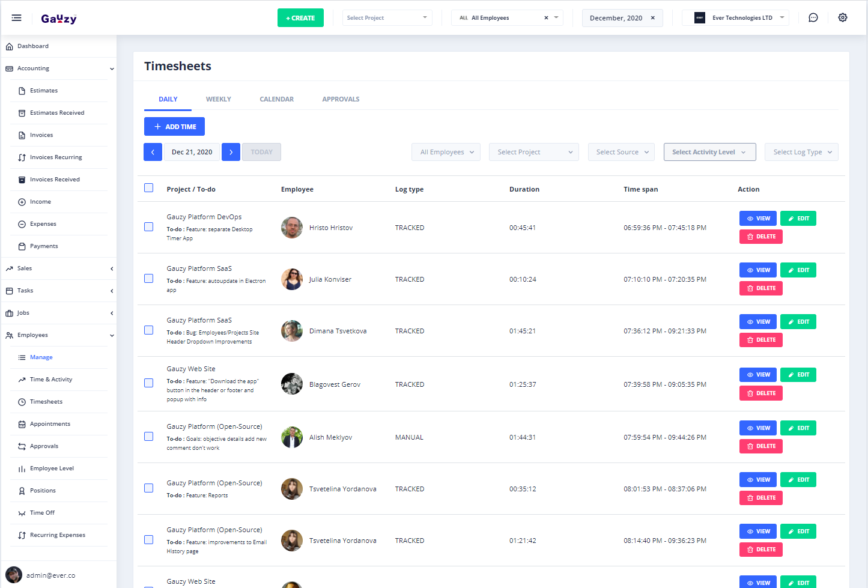
Task: Click Hristo Hristov's avatar
Action: (292, 228)
